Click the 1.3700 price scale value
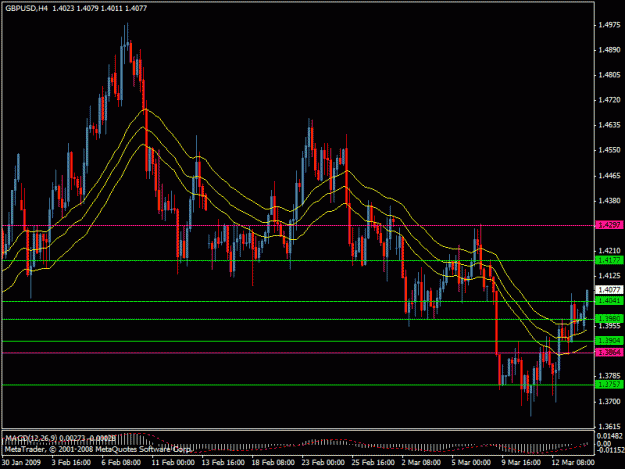Image resolution: width=625 pixels, height=469 pixels. pos(609,401)
